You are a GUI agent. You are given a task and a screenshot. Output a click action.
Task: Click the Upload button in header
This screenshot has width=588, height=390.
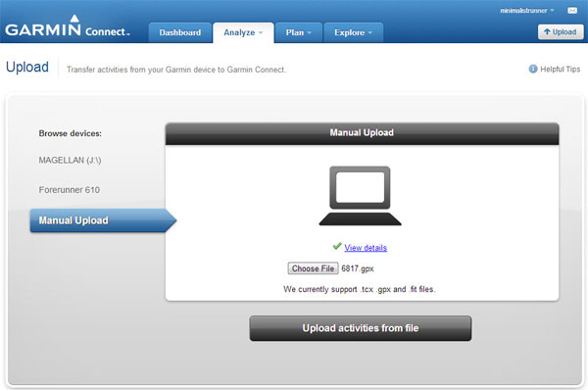pos(561,32)
